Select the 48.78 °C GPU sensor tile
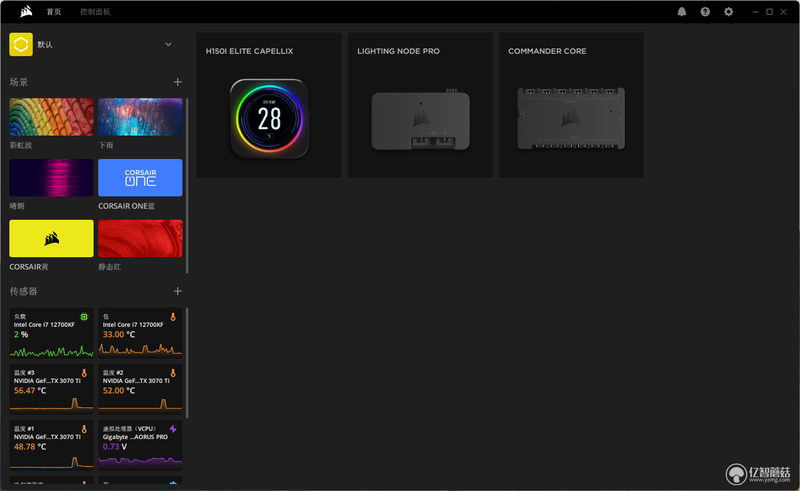 (x=52, y=445)
